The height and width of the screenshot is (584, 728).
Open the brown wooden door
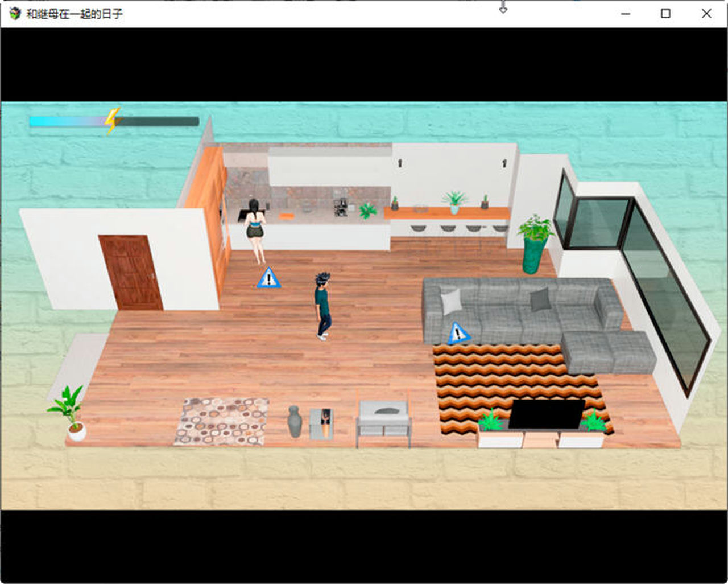click(x=130, y=272)
